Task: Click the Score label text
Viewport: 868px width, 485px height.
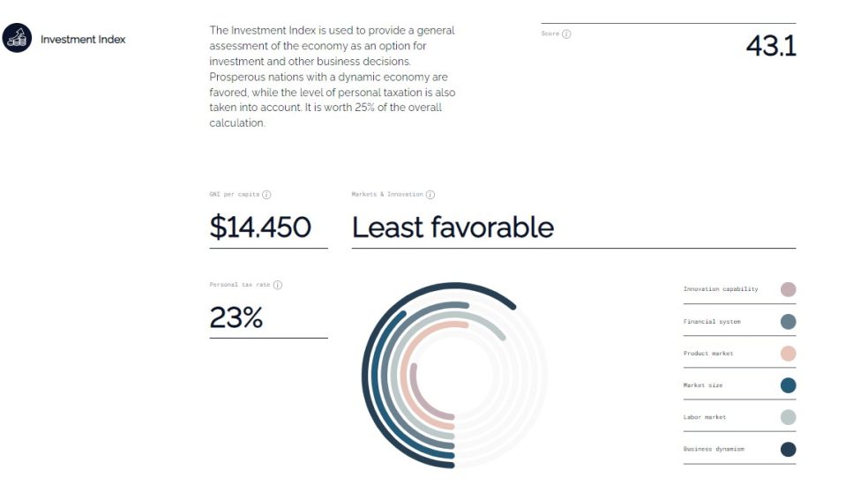Action: [550, 34]
